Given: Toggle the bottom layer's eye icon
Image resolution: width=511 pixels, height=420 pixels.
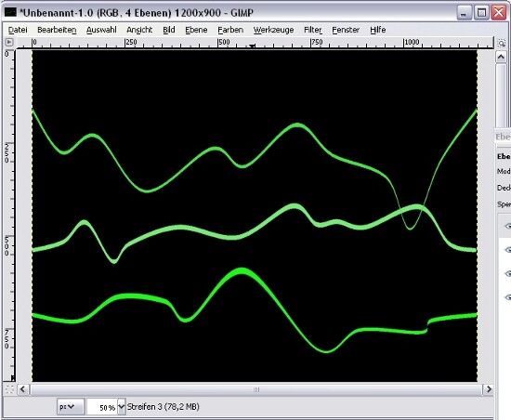Looking at the screenshot, I should point(507,297).
